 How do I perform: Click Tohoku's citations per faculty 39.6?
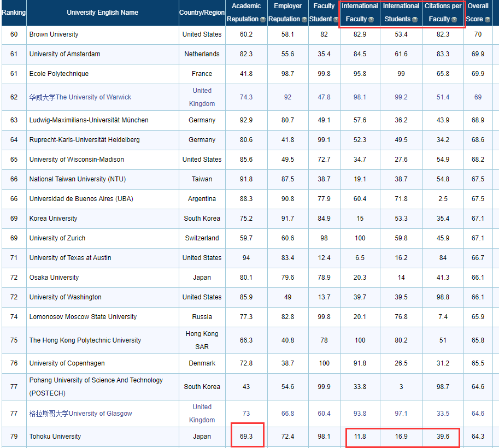click(443, 437)
